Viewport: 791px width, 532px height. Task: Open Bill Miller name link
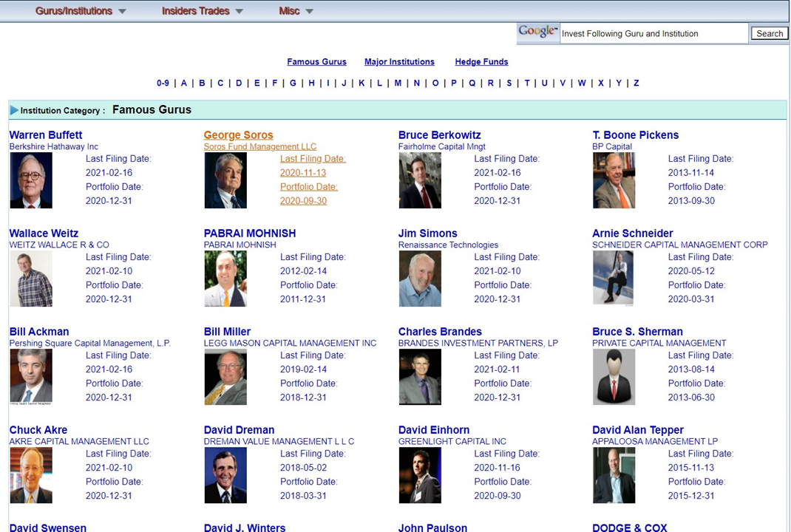227,332
